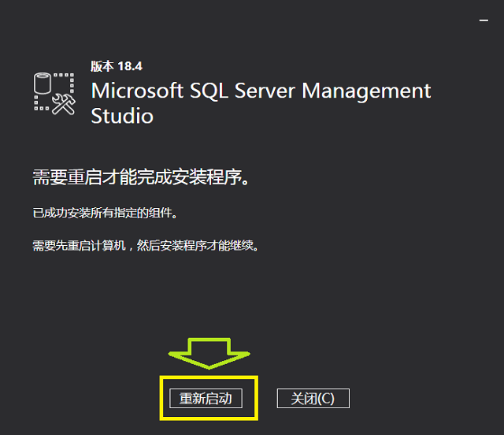Click the text 需要先重启计算机，然后安装程序才能继续。
The image size is (504, 435).
pos(146,246)
